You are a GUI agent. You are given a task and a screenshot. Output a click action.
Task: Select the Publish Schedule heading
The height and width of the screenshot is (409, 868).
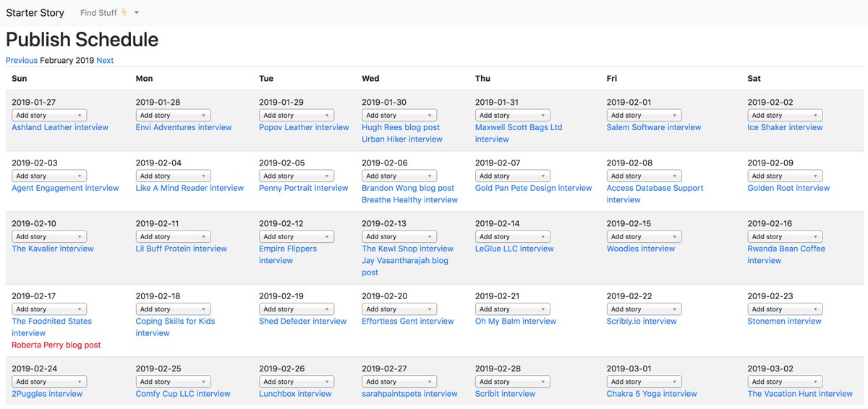tap(82, 39)
